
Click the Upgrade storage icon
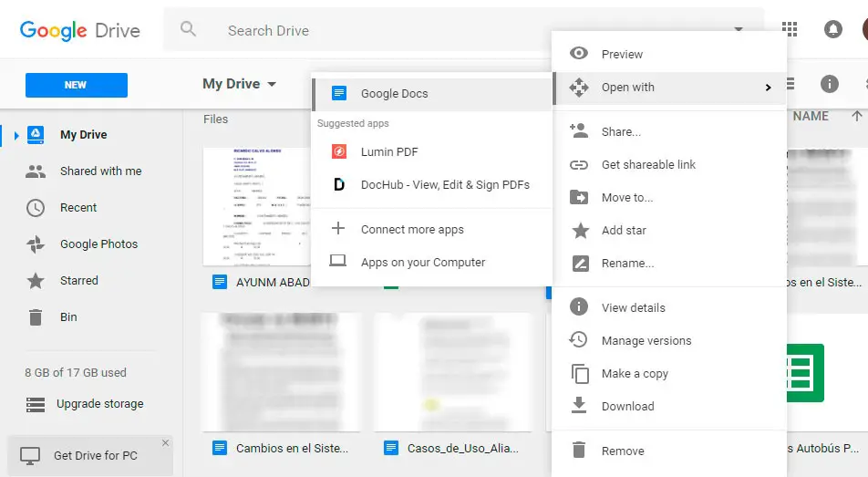pyautogui.click(x=36, y=405)
